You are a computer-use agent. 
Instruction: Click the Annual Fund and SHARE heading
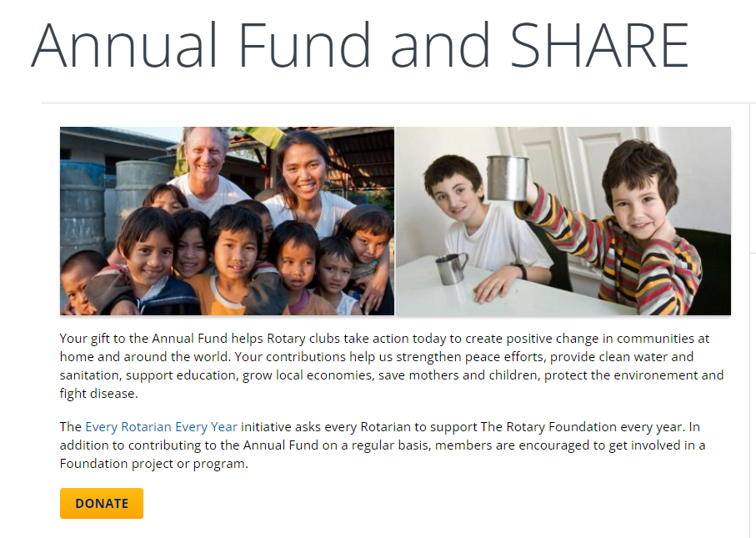click(360, 45)
